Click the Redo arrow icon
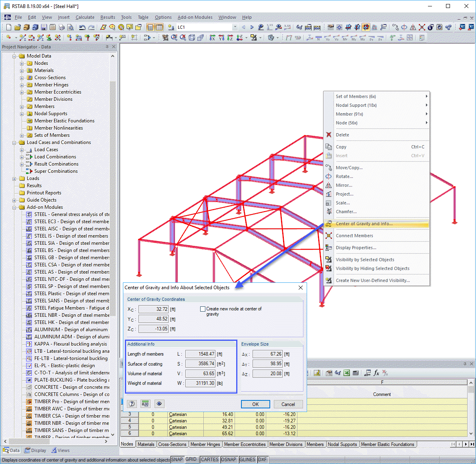 [x=91, y=27]
